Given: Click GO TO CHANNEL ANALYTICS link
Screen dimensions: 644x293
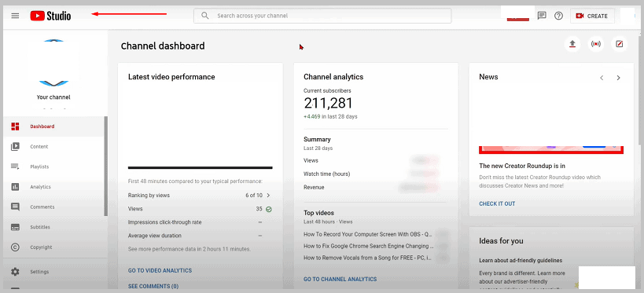Looking at the screenshot, I should pos(340,279).
